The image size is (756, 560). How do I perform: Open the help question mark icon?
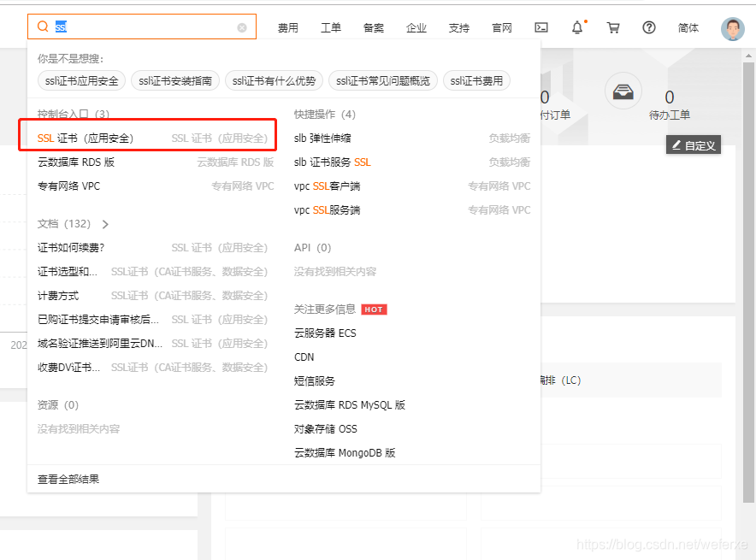pyautogui.click(x=649, y=27)
